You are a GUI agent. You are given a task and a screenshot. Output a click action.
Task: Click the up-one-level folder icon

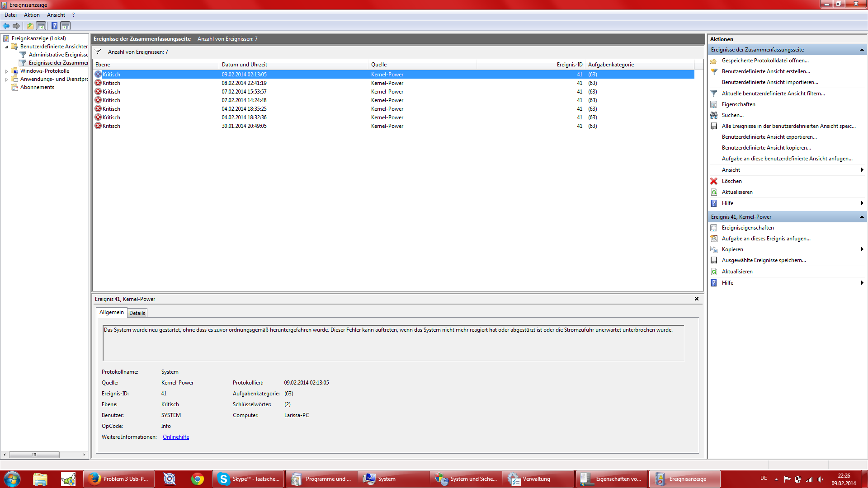point(30,26)
